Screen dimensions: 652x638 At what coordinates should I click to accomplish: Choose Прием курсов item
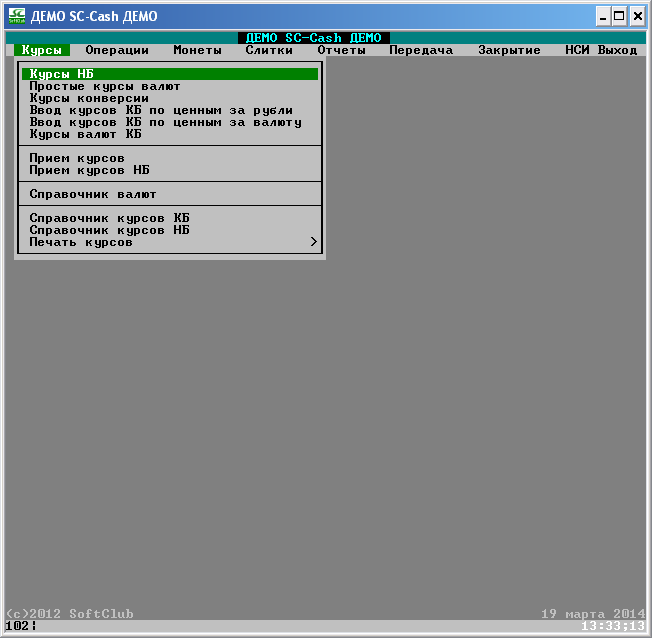170,158
